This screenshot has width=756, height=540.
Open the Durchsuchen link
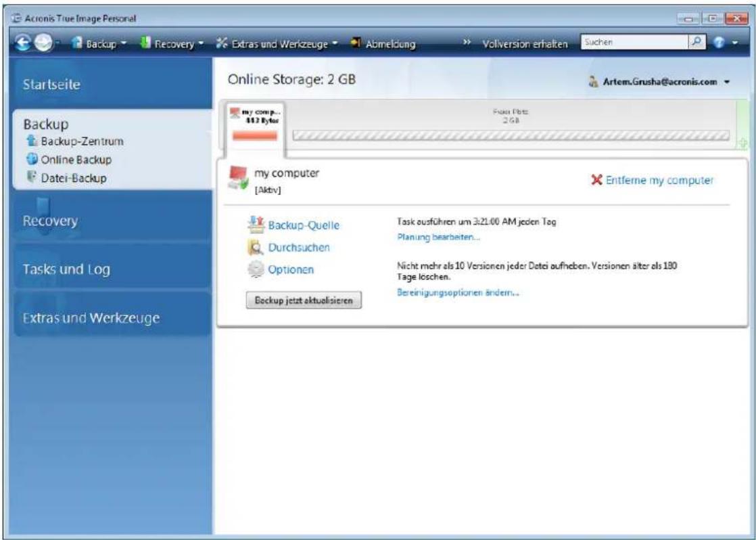pos(299,247)
